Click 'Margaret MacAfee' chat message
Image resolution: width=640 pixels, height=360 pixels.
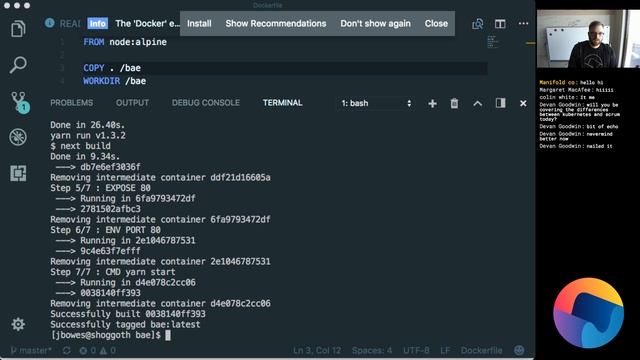(x=576, y=90)
